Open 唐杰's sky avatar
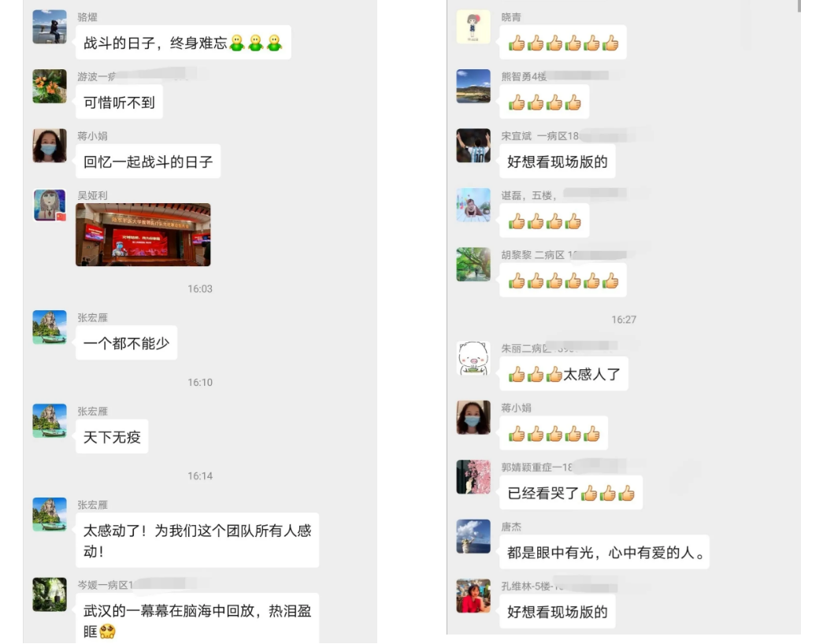 pyautogui.click(x=473, y=536)
